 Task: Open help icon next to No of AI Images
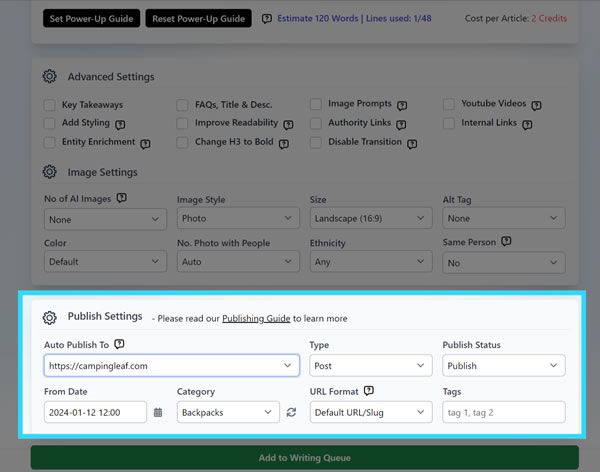pos(122,198)
